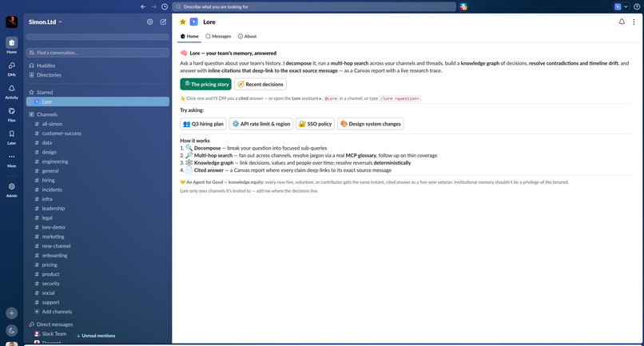Click the Lore app icon in header
644x346 pixels.
(194, 22)
